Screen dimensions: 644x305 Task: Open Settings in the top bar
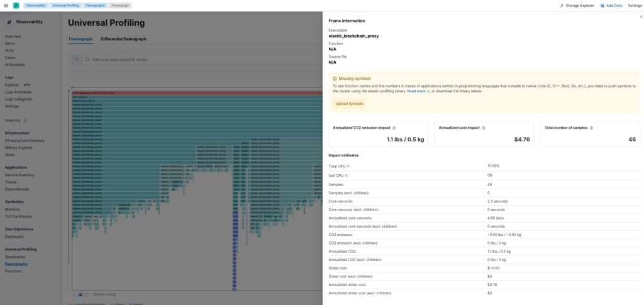[635, 6]
